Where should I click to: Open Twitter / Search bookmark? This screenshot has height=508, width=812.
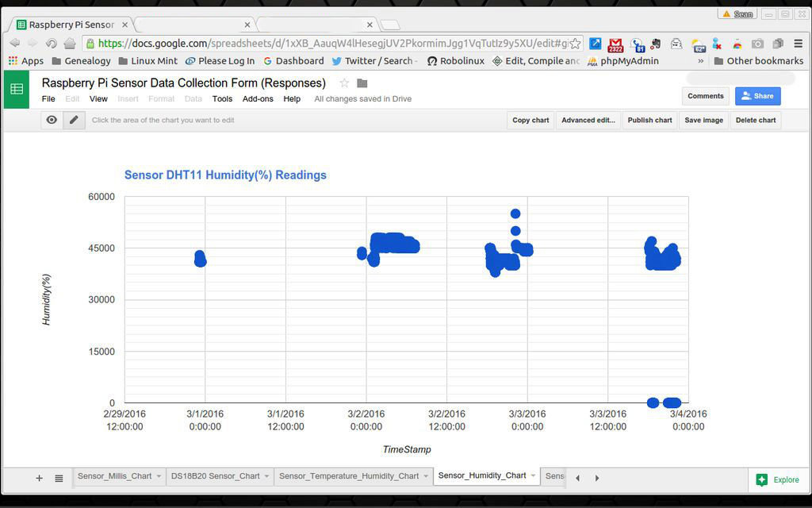[x=375, y=60]
